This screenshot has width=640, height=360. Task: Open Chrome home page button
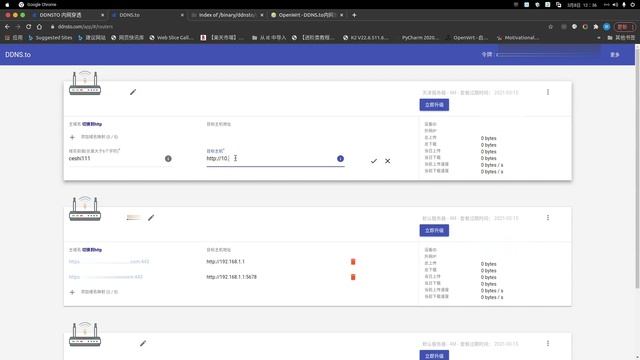pos(39,27)
